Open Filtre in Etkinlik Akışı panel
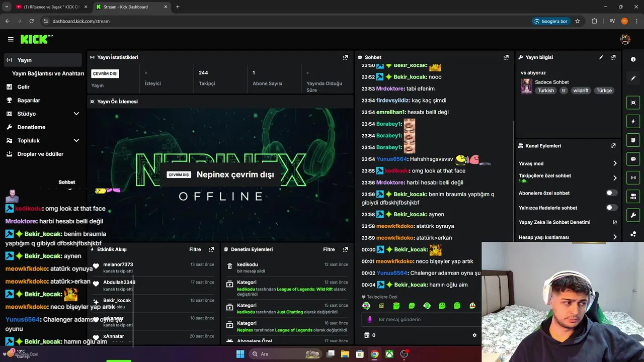This screenshot has height=362, width=644. (x=195, y=249)
